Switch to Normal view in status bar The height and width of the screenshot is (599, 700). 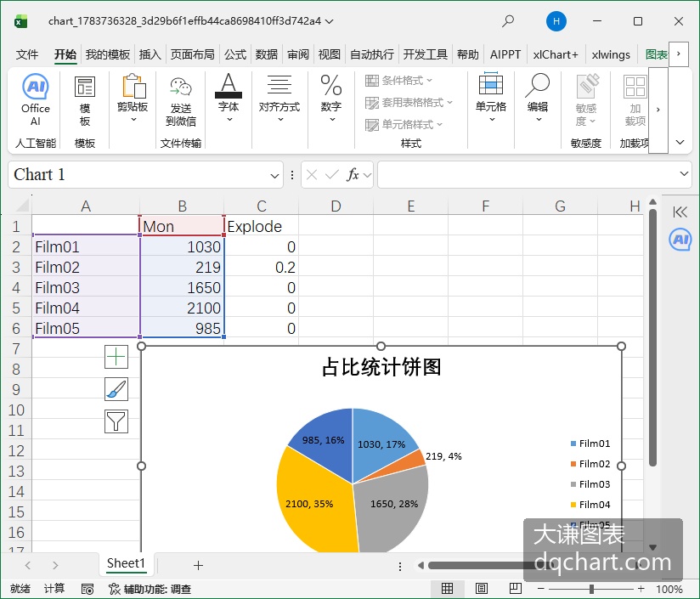[x=448, y=589]
